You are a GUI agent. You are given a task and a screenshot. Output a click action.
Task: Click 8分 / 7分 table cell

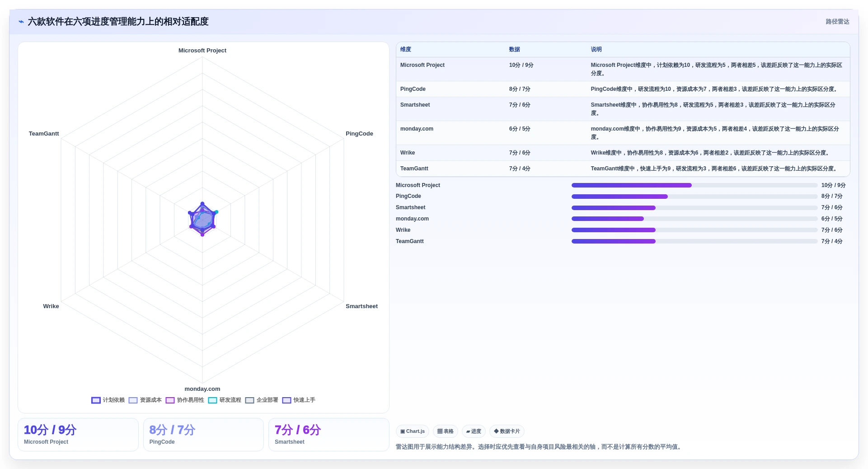click(520, 89)
